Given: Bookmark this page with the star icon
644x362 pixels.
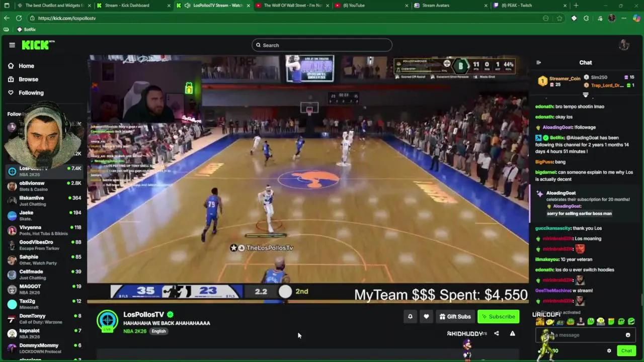Looking at the screenshot, I should (559, 18).
